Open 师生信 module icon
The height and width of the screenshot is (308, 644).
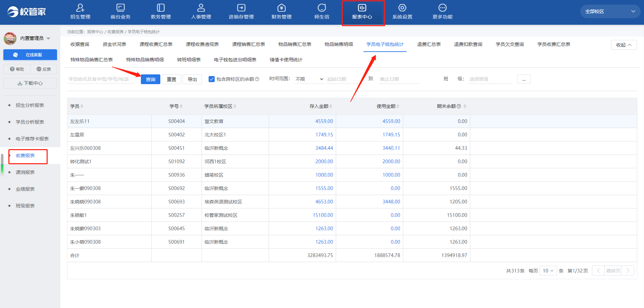coord(322,8)
